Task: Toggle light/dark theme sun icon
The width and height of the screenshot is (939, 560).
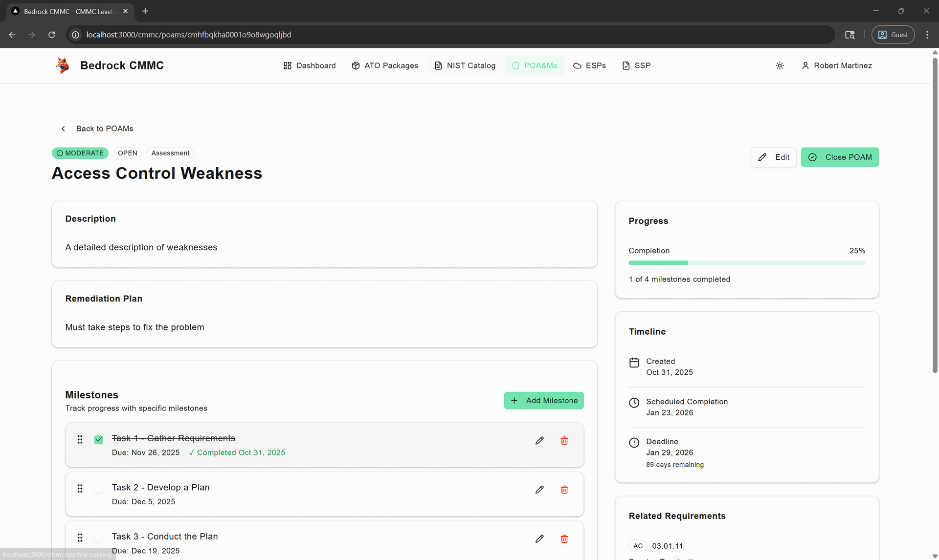Action: coord(780,65)
